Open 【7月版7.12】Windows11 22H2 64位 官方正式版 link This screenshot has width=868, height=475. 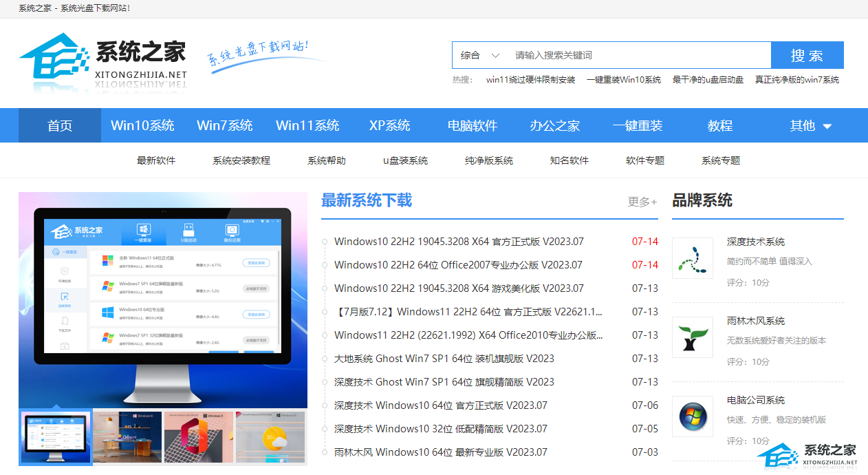click(x=468, y=312)
